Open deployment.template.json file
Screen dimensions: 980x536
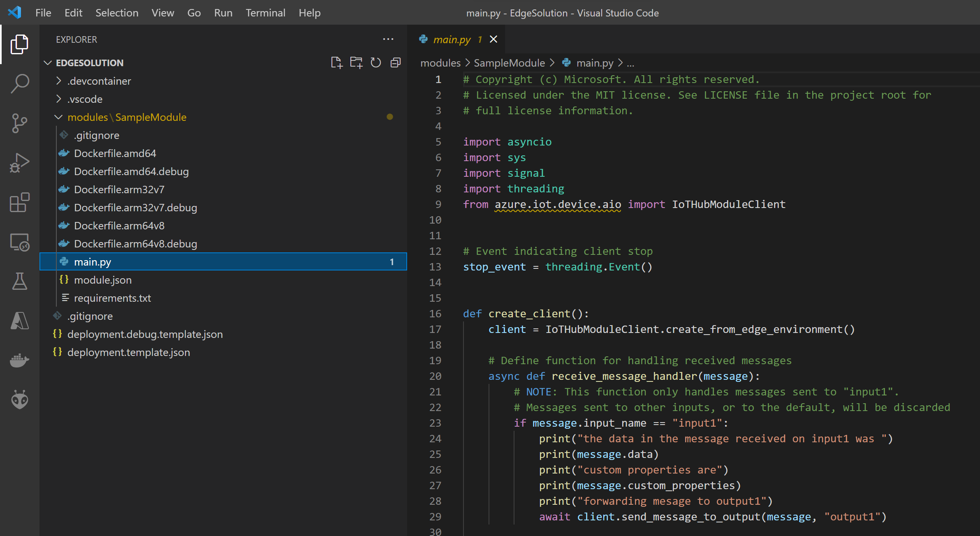coord(128,352)
